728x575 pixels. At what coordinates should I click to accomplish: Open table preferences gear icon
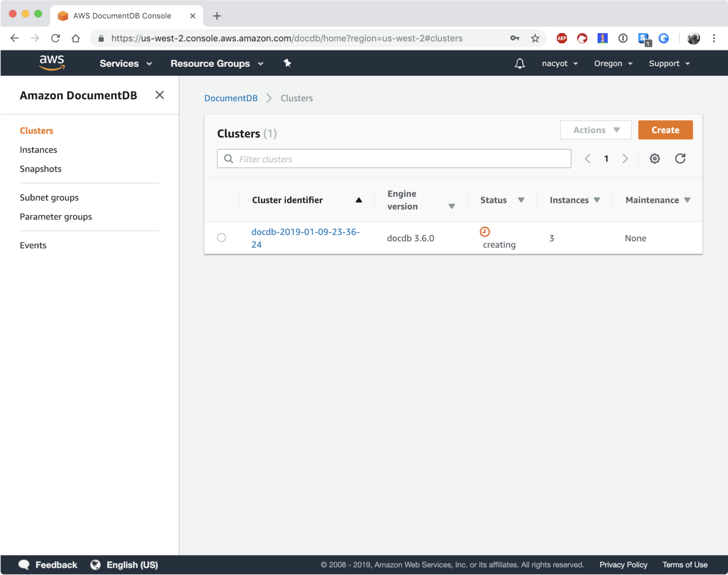point(655,158)
